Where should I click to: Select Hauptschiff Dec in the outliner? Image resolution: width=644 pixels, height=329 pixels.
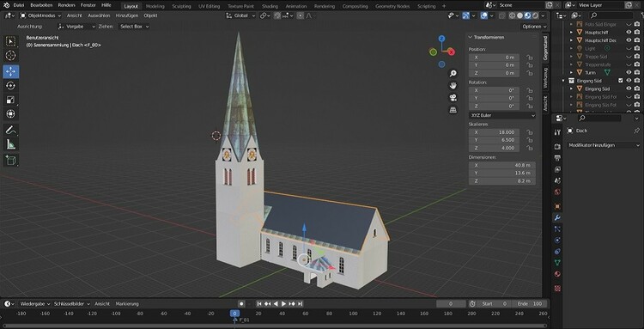coord(600,40)
